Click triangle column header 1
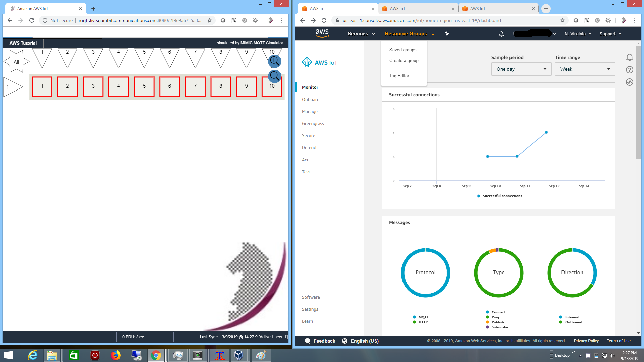The height and width of the screenshot is (362, 644). pos(42,58)
